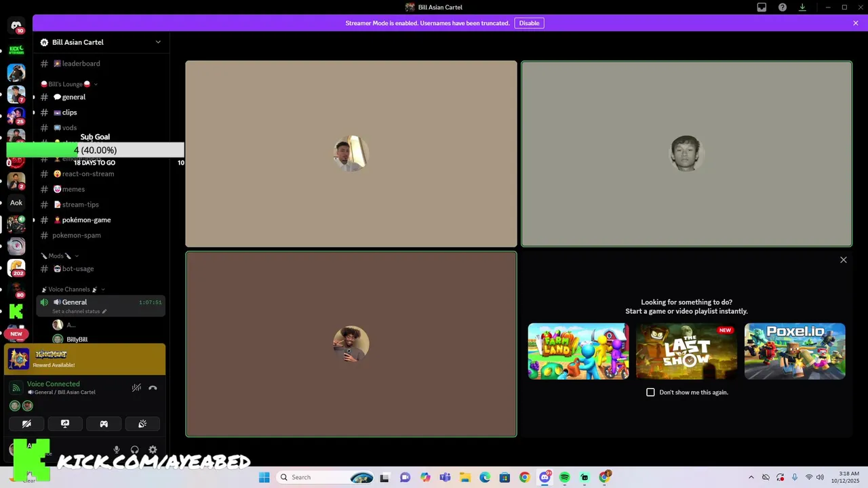Image resolution: width=868 pixels, height=488 pixels.
Task: Collapse Bill's Lounge category
Action: (69, 84)
